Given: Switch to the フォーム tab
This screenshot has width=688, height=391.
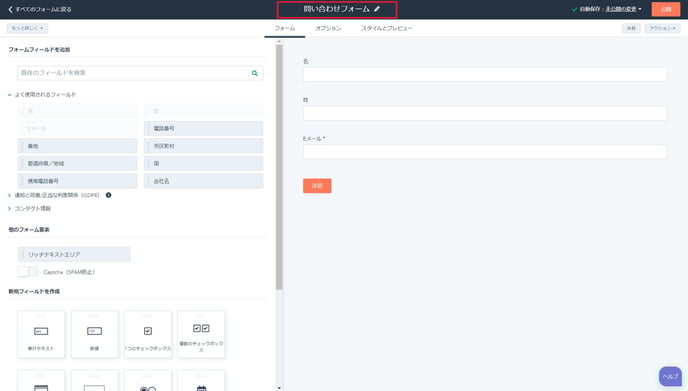Looking at the screenshot, I should [x=285, y=28].
